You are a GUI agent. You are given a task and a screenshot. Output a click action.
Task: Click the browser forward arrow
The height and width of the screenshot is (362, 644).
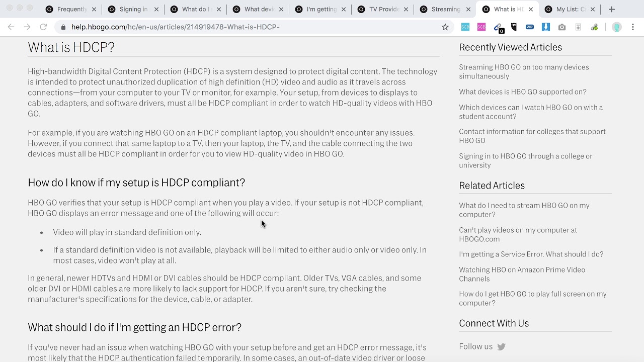pyautogui.click(x=27, y=27)
